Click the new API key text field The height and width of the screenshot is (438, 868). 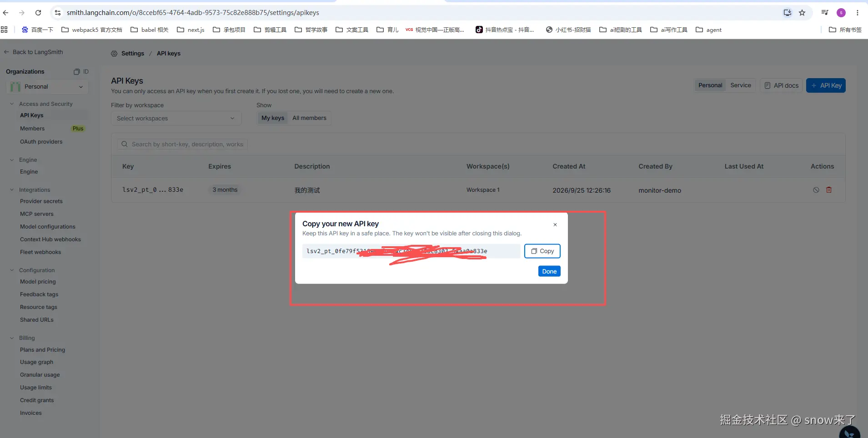point(411,251)
